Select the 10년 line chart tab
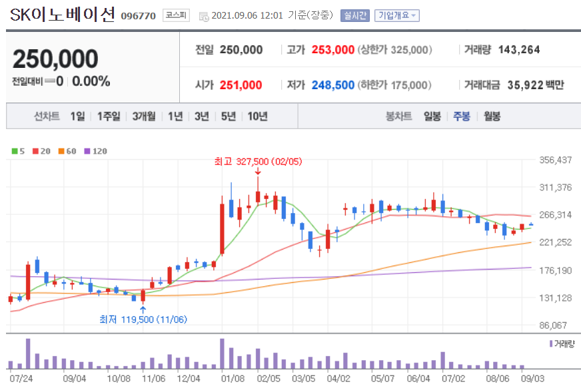This screenshot has width=581, height=392. click(x=258, y=116)
